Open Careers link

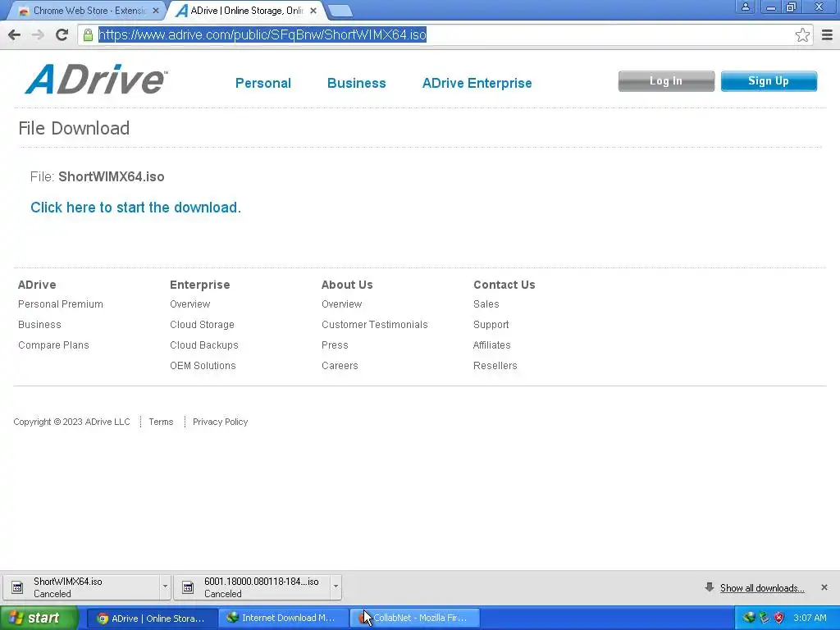click(x=340, y=365)
